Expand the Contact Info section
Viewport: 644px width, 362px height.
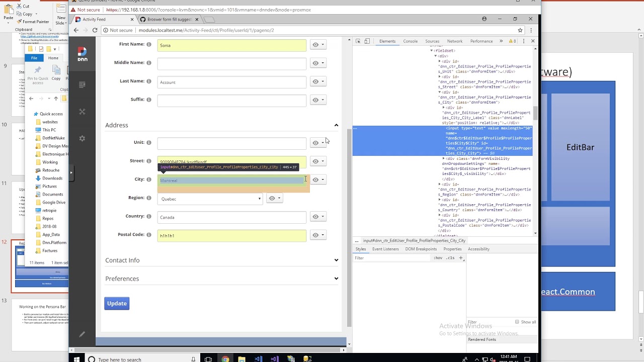click(336, 260)
